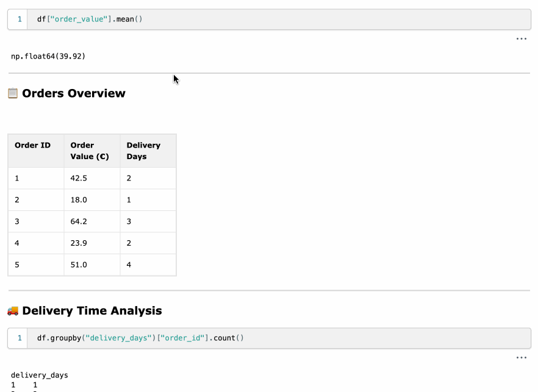The height and width of the screenshot is (392, 538).
Task: Click the np.float64(39.92) output text
Action: (48, 56)
